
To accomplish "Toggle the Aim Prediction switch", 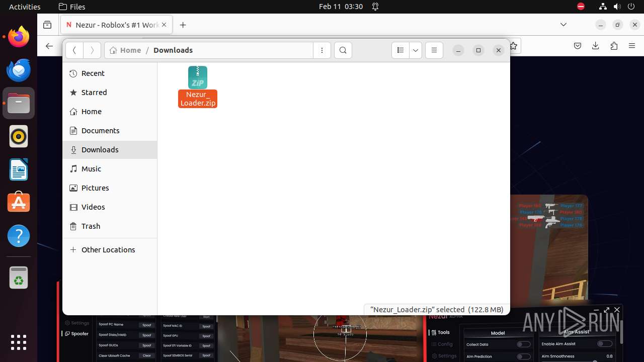I will click(x=524, y=356).
